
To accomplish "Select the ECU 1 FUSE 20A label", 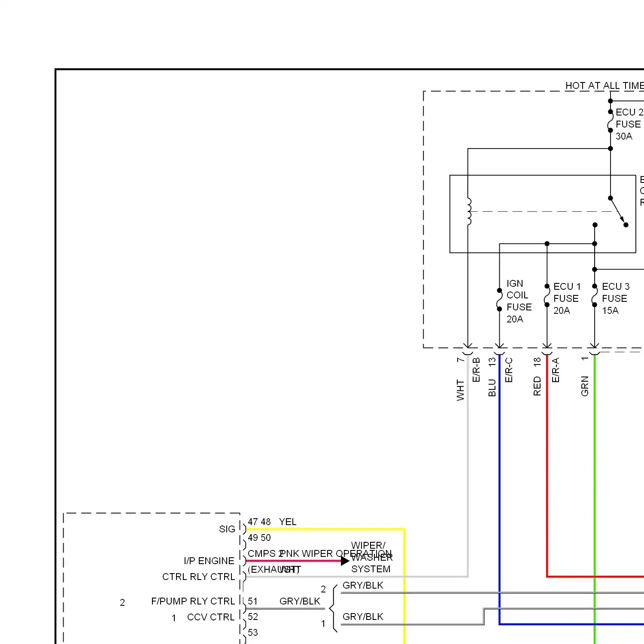I will 567,298.
